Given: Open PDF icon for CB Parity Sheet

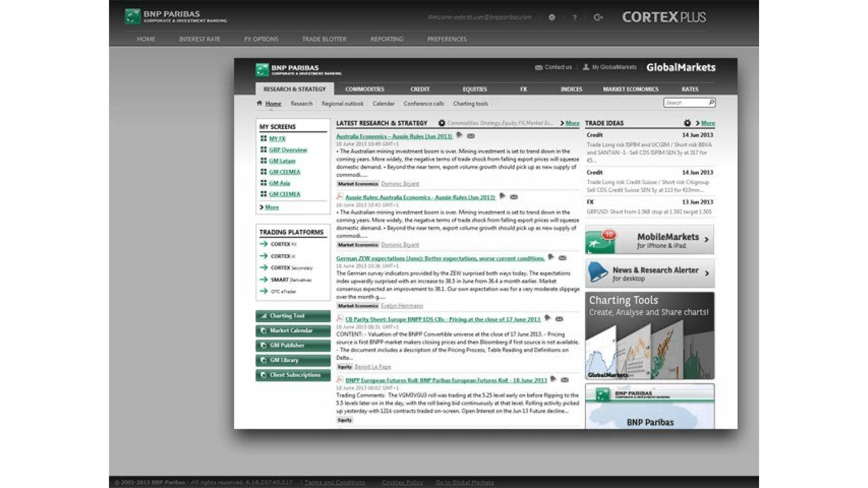Looking at the screenshot, I should [x=340, y=319].
